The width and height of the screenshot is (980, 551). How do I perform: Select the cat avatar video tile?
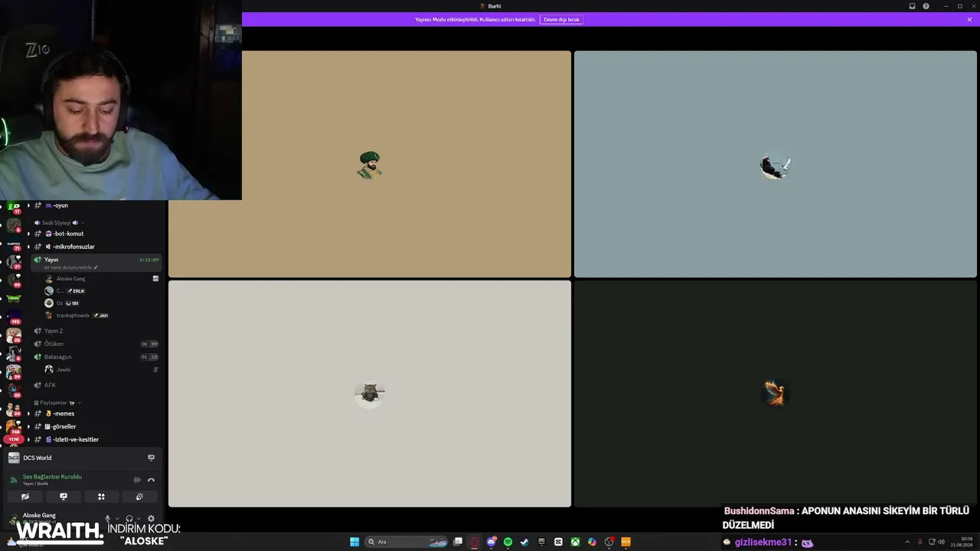[370, 393]
